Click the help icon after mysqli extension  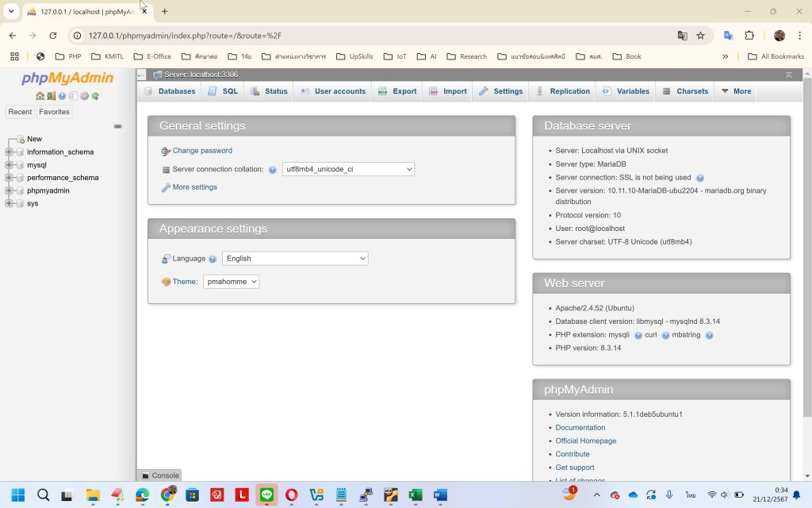(x=638, y=336)
